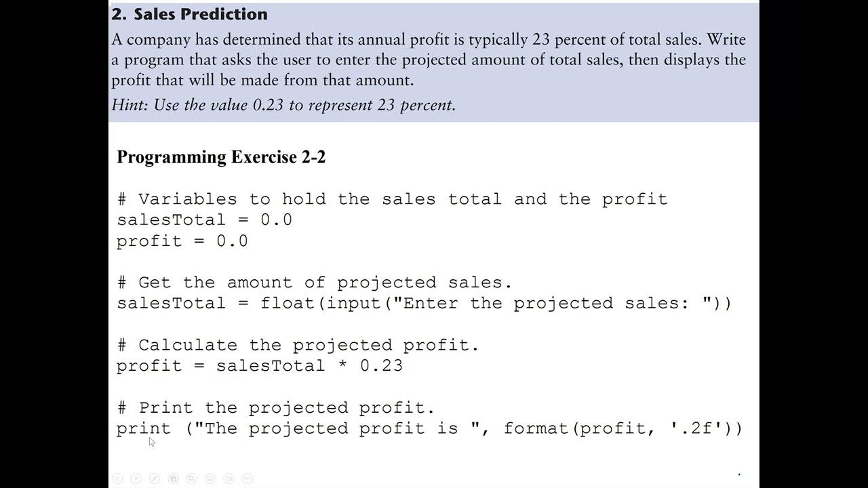Click the hint about using 0.23
Image resolution: width=868 pixels, height=488 pixels.
[283, 105]
